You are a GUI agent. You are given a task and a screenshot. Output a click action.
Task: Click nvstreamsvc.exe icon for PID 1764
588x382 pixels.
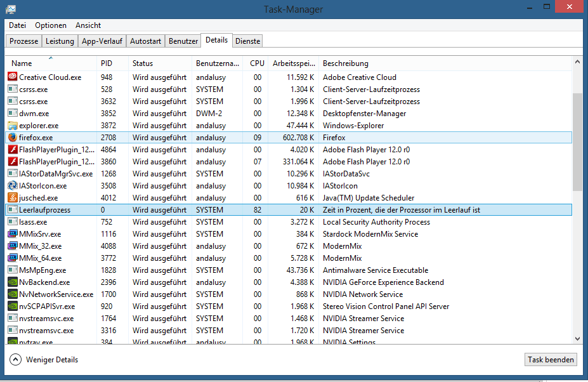pyautogui.click(x=13, y=318)
